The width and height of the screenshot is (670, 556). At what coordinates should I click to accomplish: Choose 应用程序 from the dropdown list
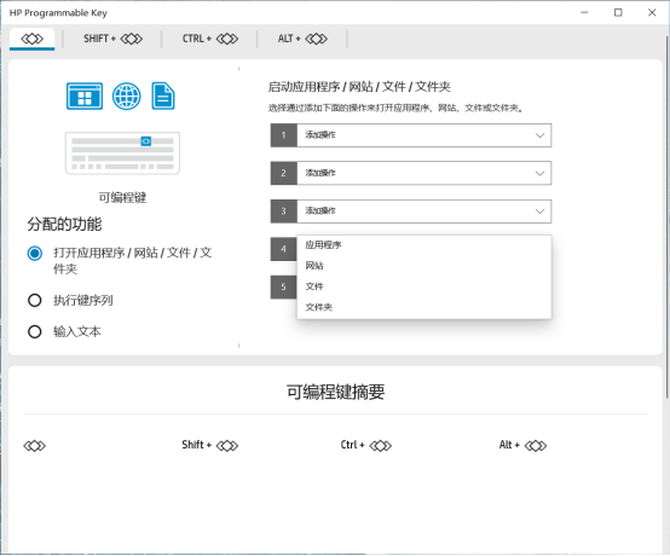click(x=323, y=245)
